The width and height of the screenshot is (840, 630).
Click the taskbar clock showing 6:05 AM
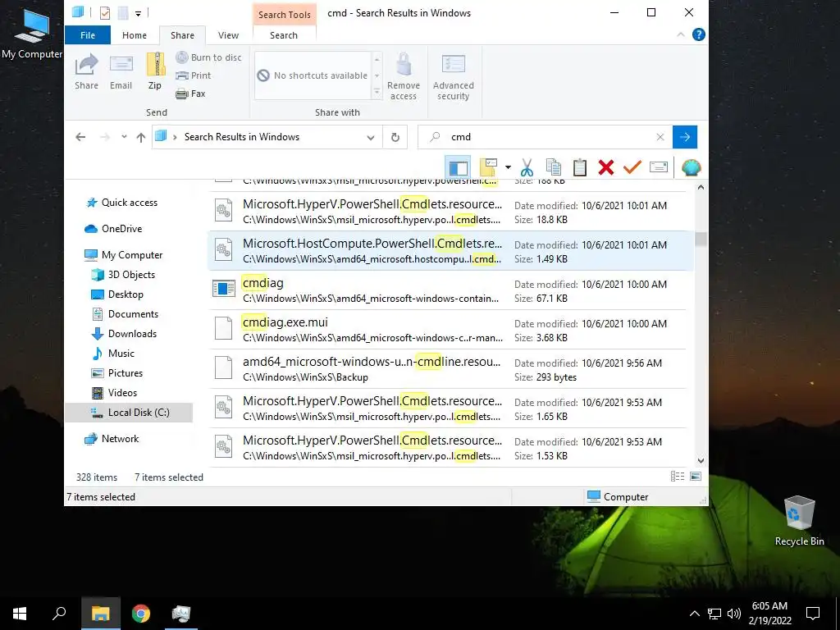[769, 614]
